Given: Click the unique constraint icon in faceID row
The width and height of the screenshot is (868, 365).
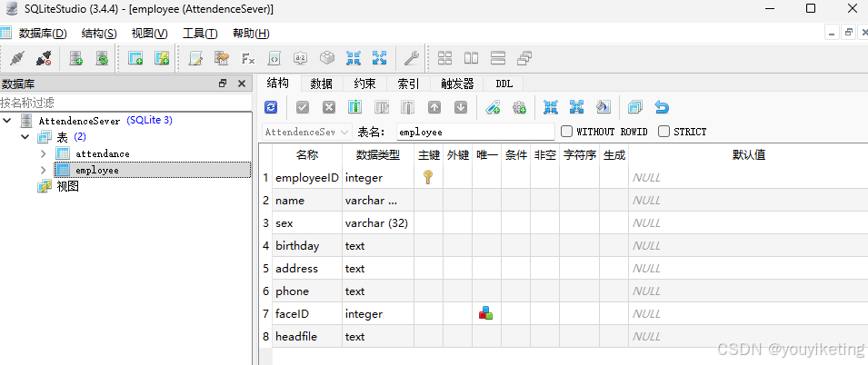Looking at the screenshot, I should tap(485, 313).
